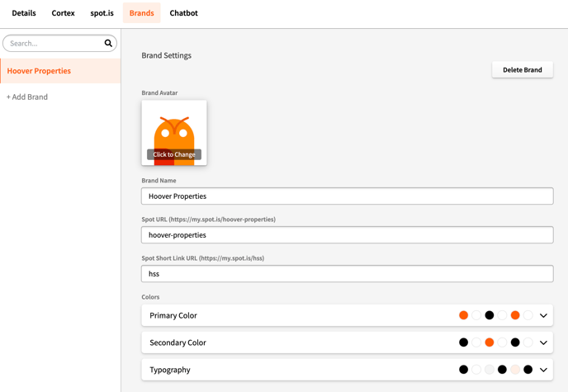Switch to the Details tab
Image resolution: width=568 pixels, height=392 pixels.
[x=24, y=13]
